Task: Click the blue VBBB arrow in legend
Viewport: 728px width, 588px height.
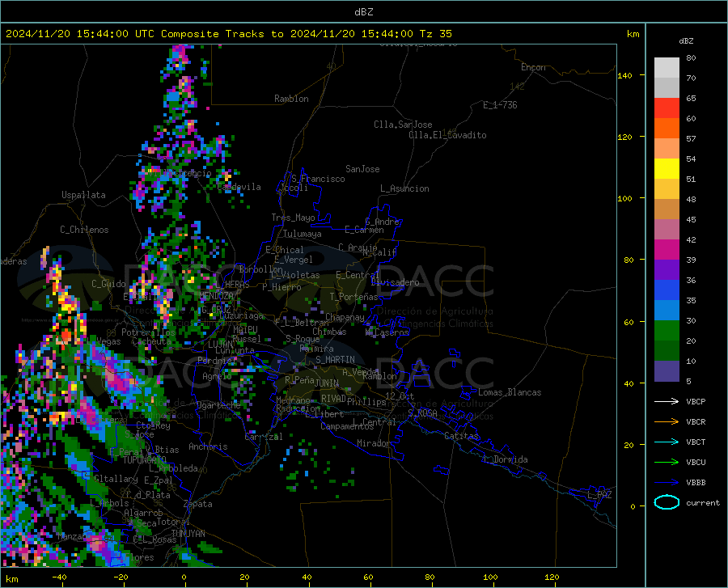Action: (667, 483)
